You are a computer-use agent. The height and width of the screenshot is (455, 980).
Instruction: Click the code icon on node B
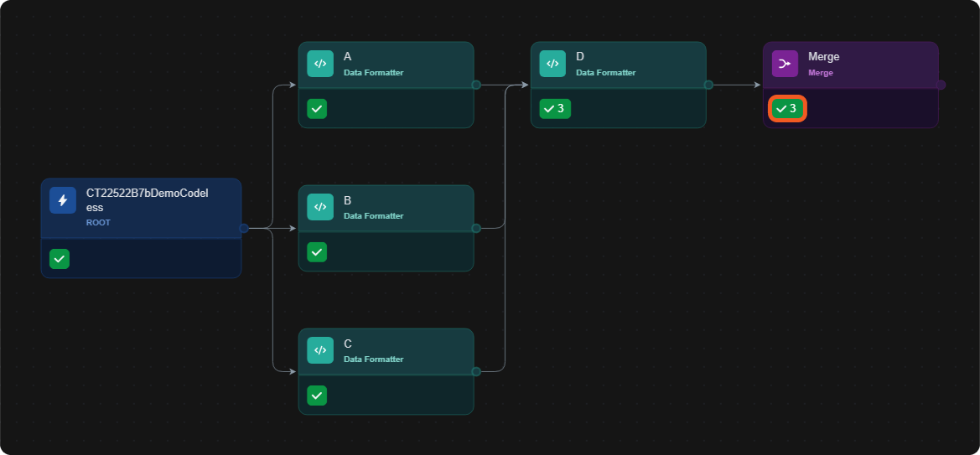320,207
